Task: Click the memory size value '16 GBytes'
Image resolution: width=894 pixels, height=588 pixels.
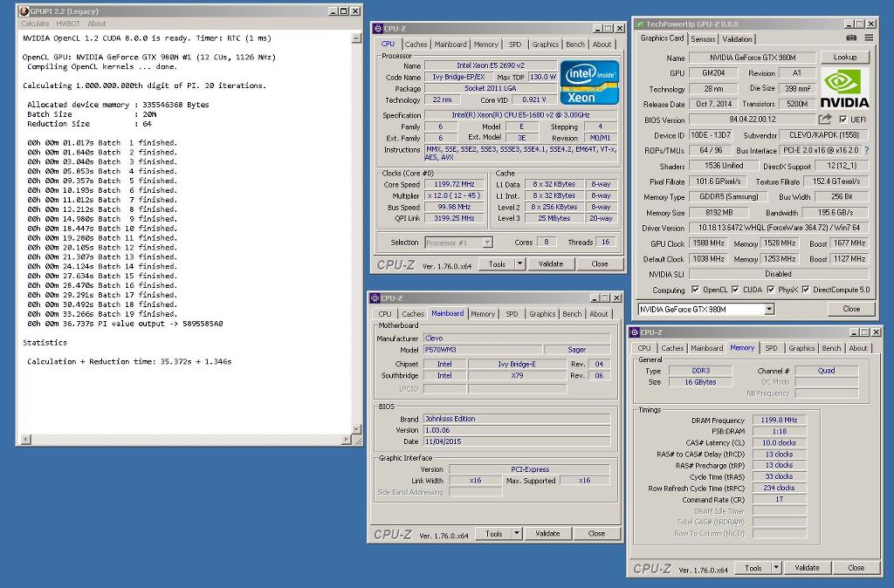Action: [x=701, y=382]
